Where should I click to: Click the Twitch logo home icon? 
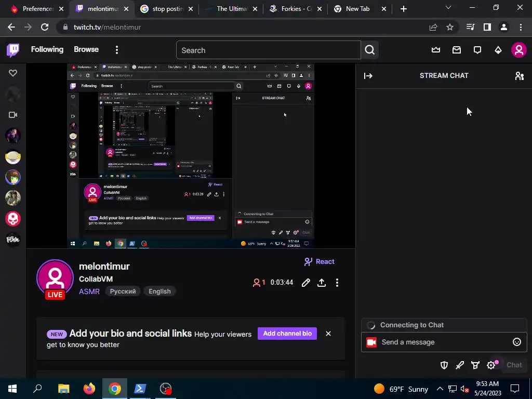pyautogui.click(x=13, y=50)
